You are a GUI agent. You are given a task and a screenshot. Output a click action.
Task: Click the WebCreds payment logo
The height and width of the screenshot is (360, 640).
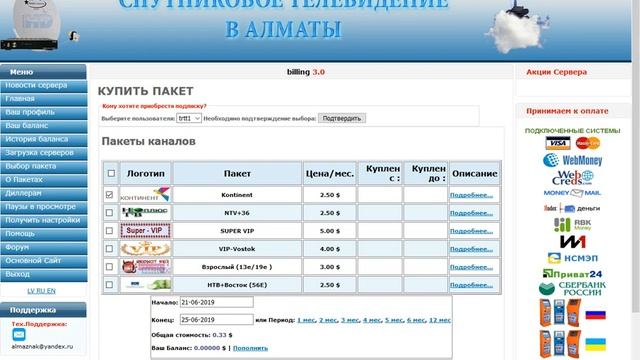(x=572, y=177)
